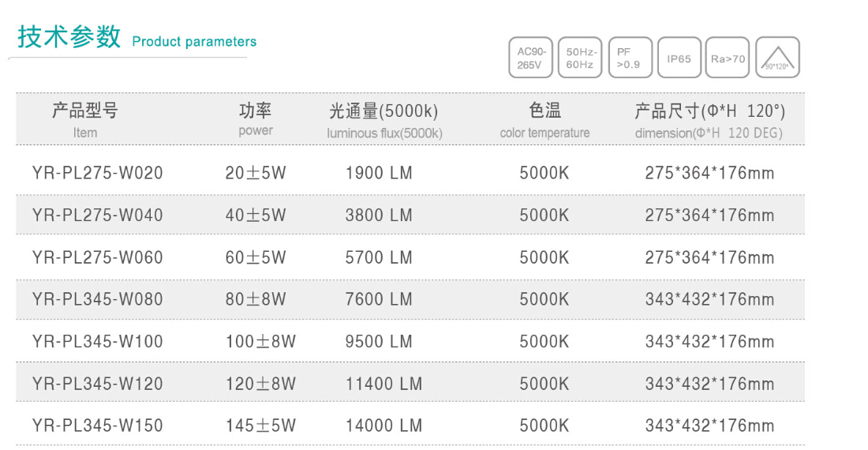Select model YR-PL345-W080

pyautogui.click(x=98, y=299)
